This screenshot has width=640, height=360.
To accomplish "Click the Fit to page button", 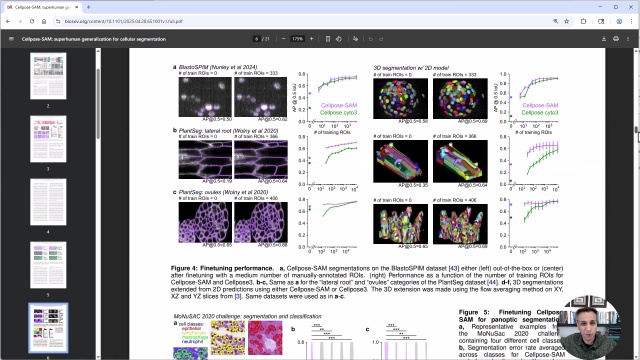I will 328,39.
